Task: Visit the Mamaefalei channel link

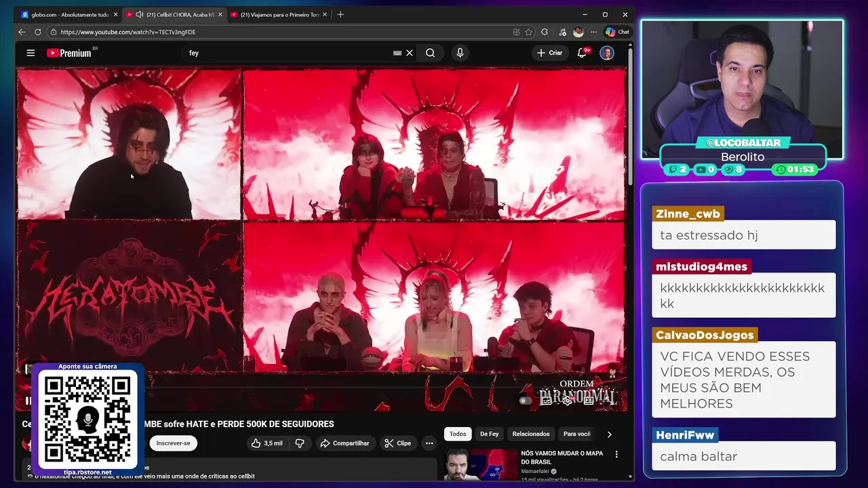Action: coord(536,471)
